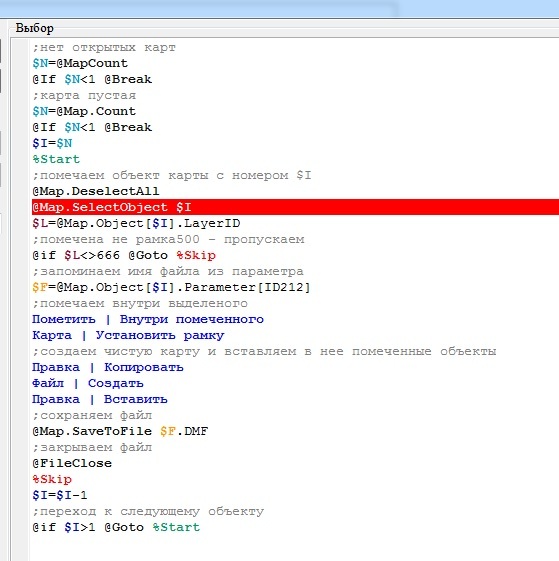The width and height of the screenshot is (559, 561).
Task: Open the Выбор menu
Action: (x=35, y=28)
